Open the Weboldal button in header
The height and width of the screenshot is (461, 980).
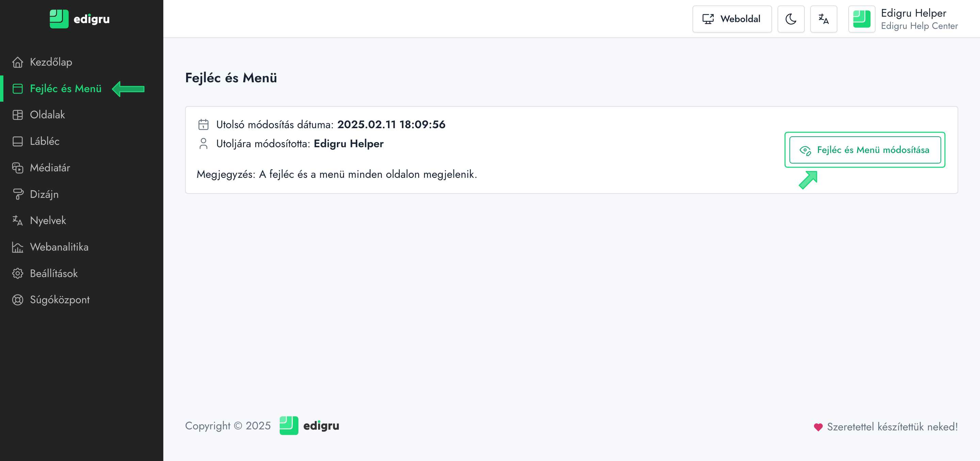coord(732,19)
